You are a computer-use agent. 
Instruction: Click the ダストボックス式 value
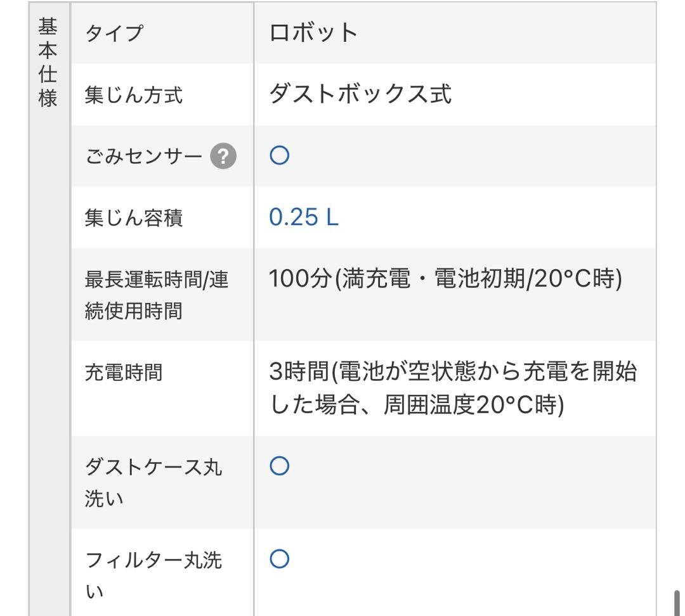360,94
